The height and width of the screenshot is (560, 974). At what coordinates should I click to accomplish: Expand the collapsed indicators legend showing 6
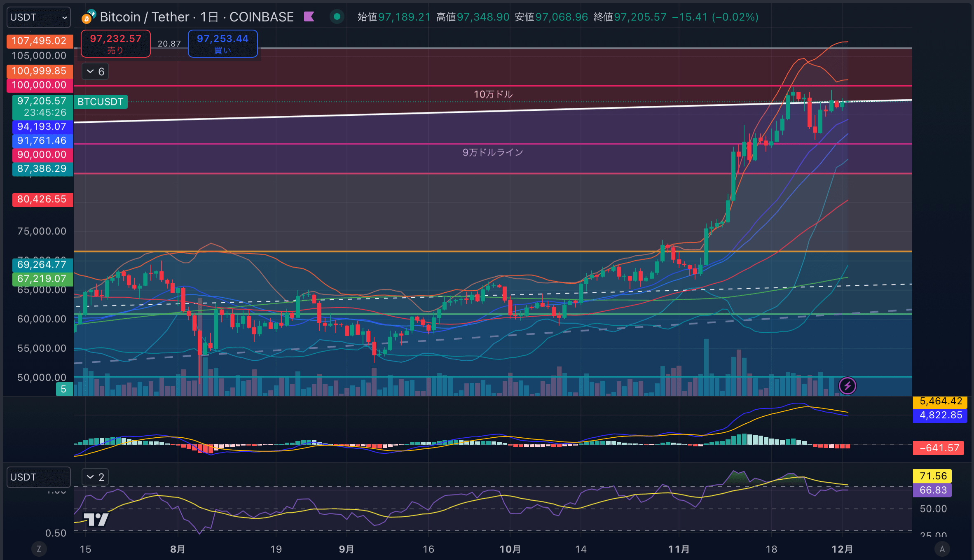95,72
